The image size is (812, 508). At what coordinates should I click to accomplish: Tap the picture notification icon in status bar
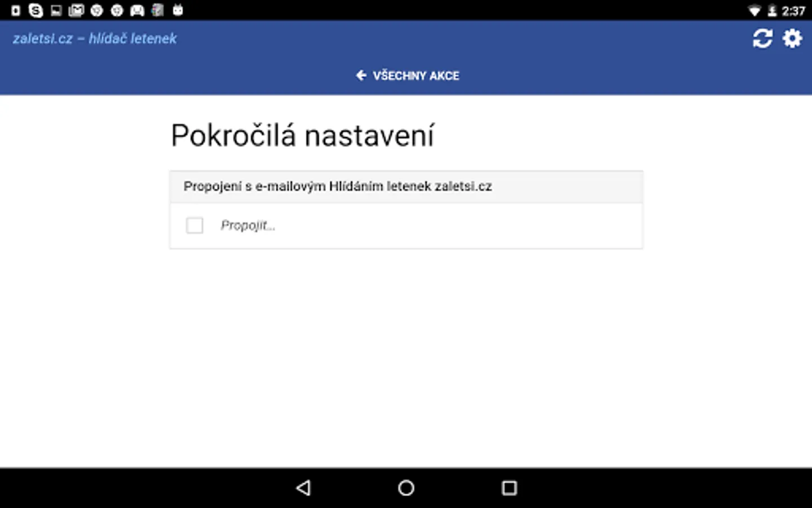point(56,10)
